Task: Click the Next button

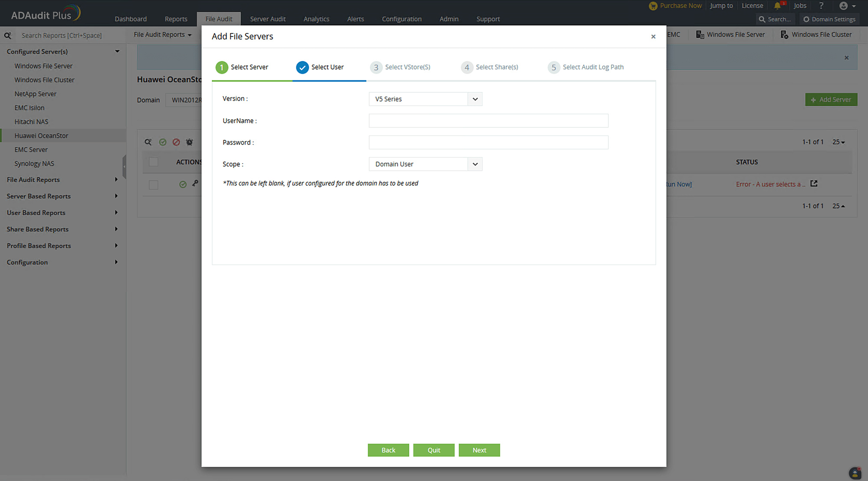Action: pos(479,450)
